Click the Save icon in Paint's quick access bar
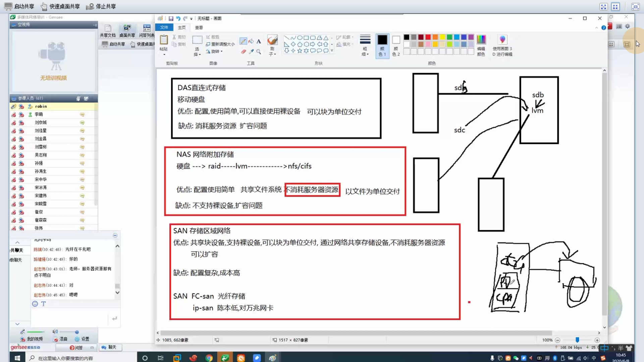The width and height of the screenshot is (644, 362). [x=171, y=18]
